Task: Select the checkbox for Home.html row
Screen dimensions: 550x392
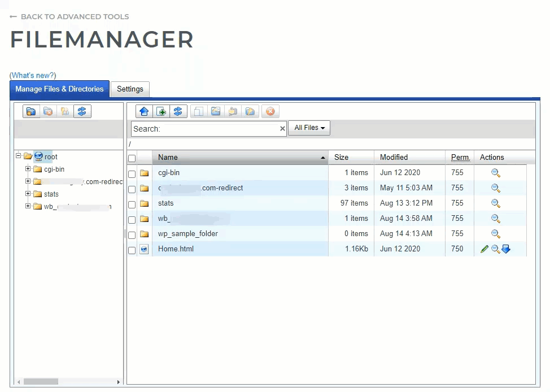Action: pos(131,249)
